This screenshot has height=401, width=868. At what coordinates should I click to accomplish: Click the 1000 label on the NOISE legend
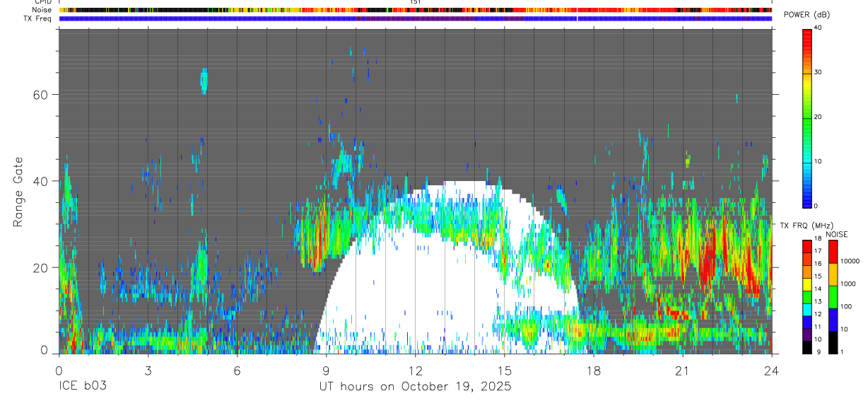tap(849, 284)
